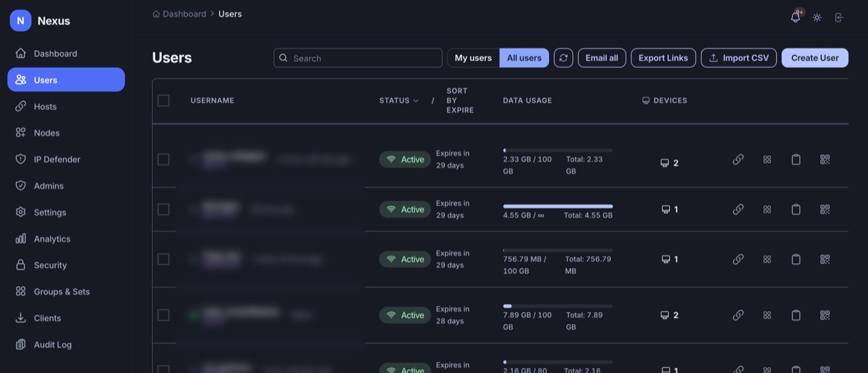Screen dimensions: 868x373
Task: Open Groups & Sets in the sidebar
Action: pyautogui.click(x=66, y=291)
